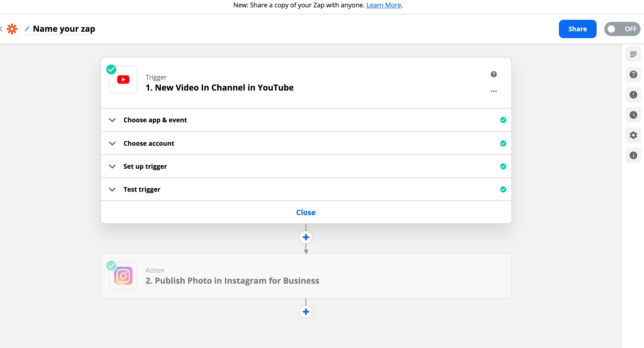This screenshot has width=644, height=348.
Task: Add step between trigger and action
Action: point(305,237)
